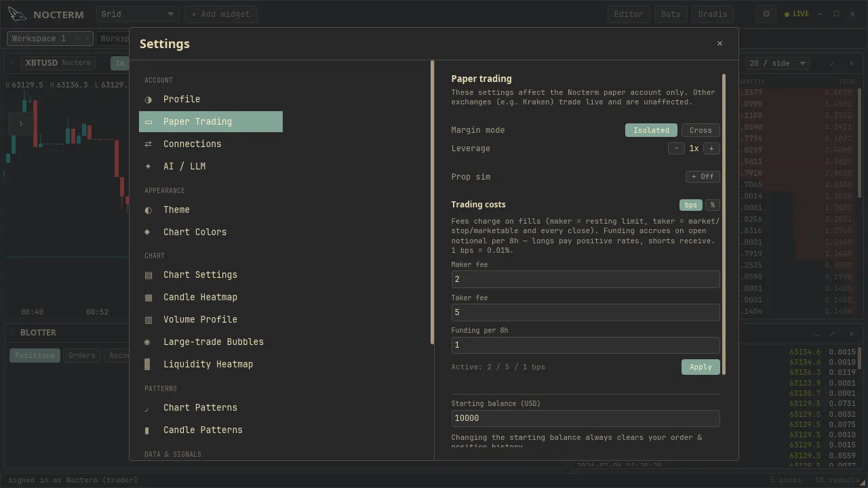Click the Volume Profile icon
The image size is (868, 488).
148,320
